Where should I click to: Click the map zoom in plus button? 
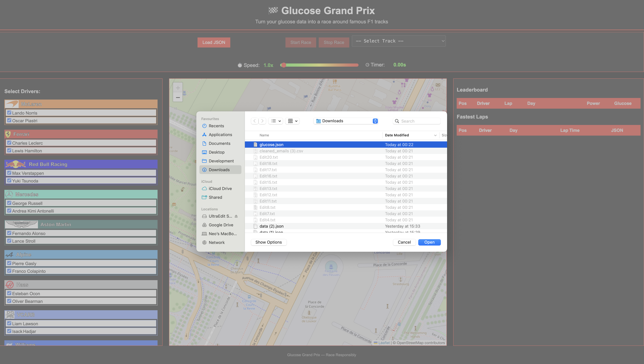(178, 88)
